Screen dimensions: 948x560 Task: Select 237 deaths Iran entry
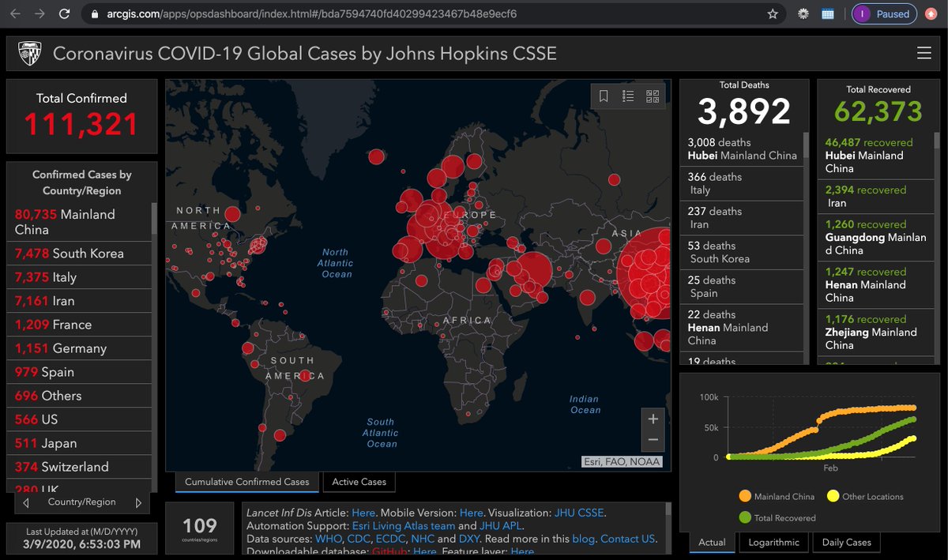[742, 218]
